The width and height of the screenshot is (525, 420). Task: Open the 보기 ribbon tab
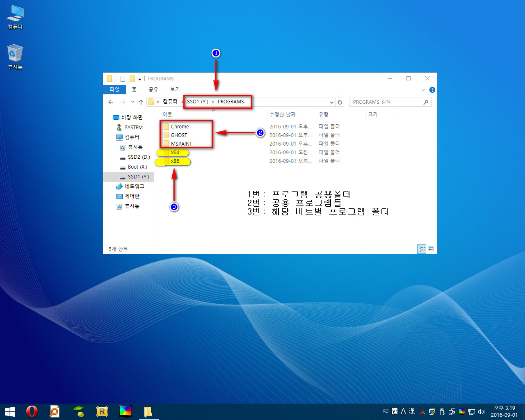pos(175,89)
